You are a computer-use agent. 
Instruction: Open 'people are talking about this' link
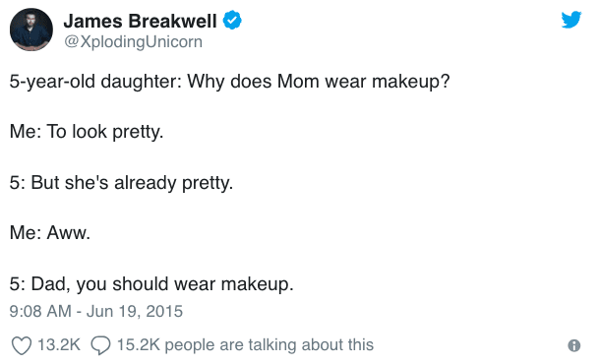click(x=269, y=345)
